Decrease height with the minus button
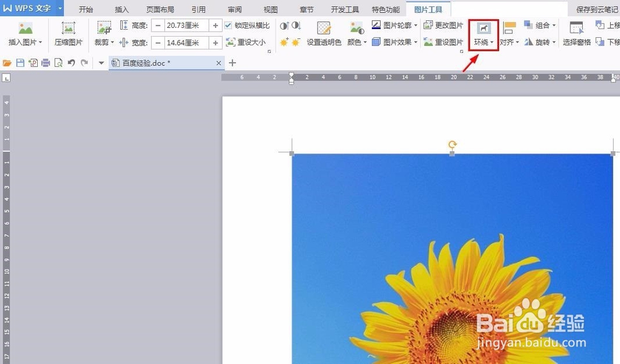 158,25
